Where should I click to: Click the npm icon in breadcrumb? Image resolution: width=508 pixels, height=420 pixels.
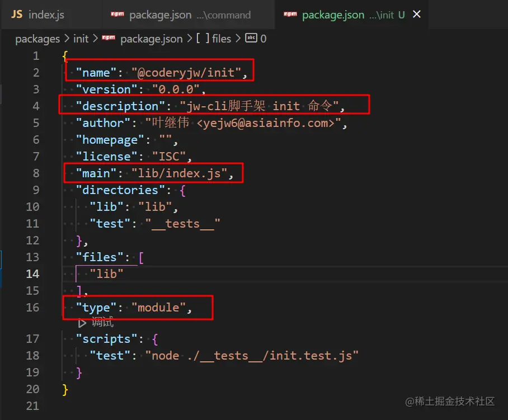point(109,38)
